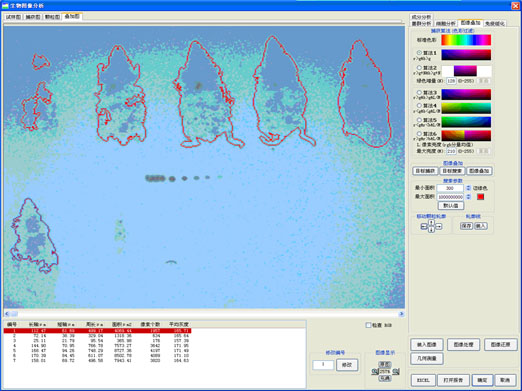Click the zoom-in magnifier icon

[396, 371]
